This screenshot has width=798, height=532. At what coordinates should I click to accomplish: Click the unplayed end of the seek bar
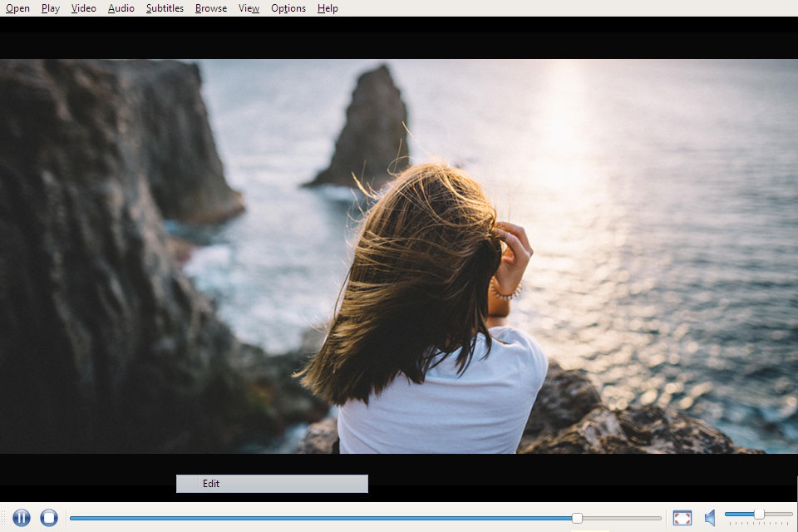pyautogui.click(x=622, y=518)
